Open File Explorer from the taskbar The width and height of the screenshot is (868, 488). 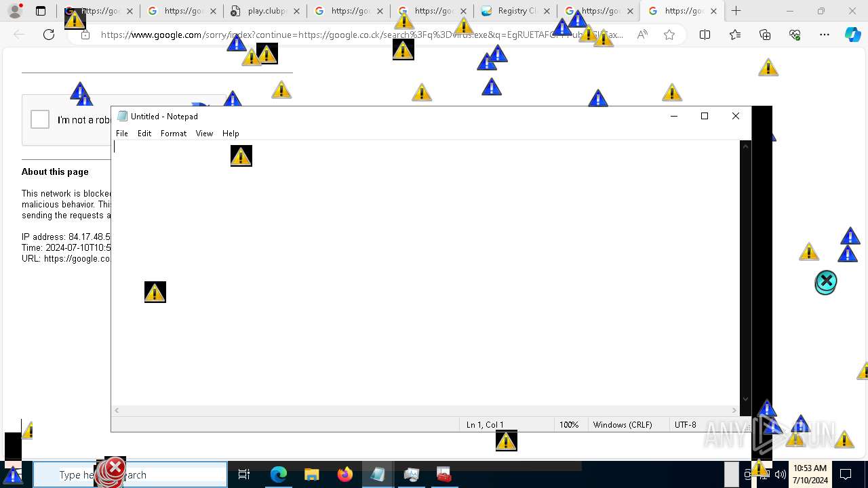312,474
